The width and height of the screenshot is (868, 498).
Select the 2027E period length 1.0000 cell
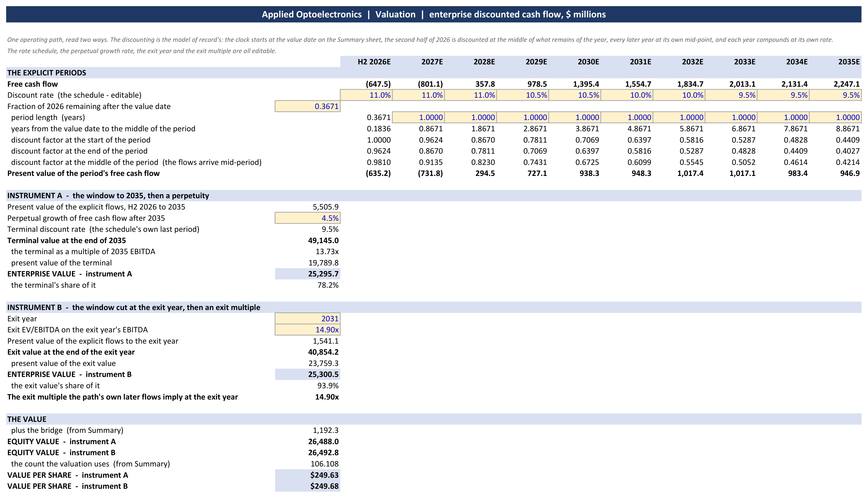point(418,117)
